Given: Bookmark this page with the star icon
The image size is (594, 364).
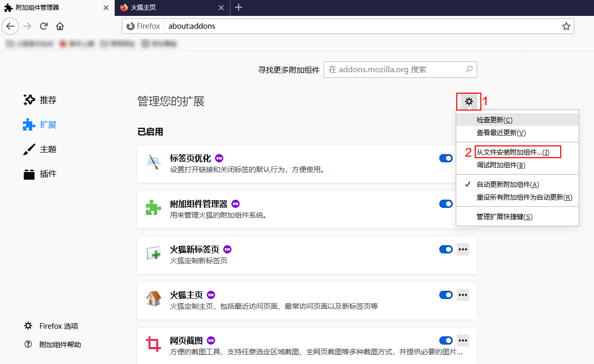Looking at the screenshot, I should (x=566, y=26).
